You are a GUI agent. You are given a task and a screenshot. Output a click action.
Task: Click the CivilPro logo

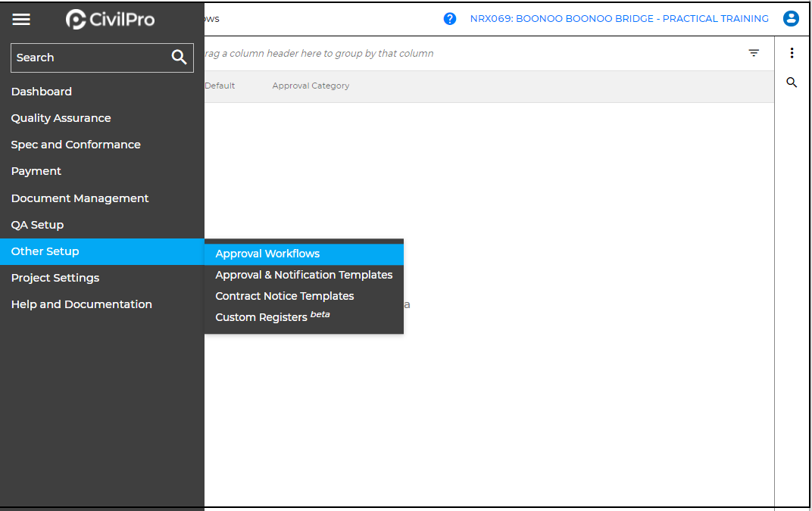point(111,20)
